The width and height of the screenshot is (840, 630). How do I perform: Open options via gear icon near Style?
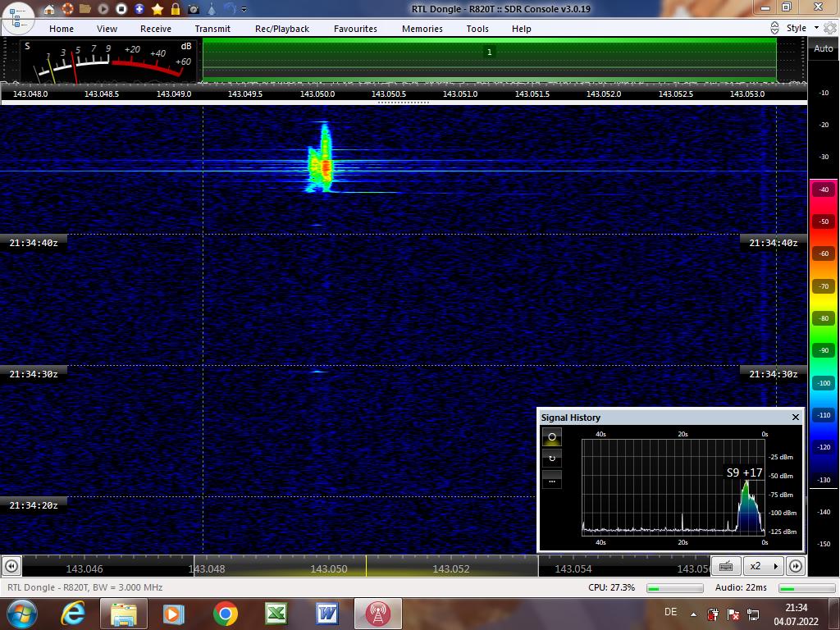pyautogui.click(x=830, y=28)
